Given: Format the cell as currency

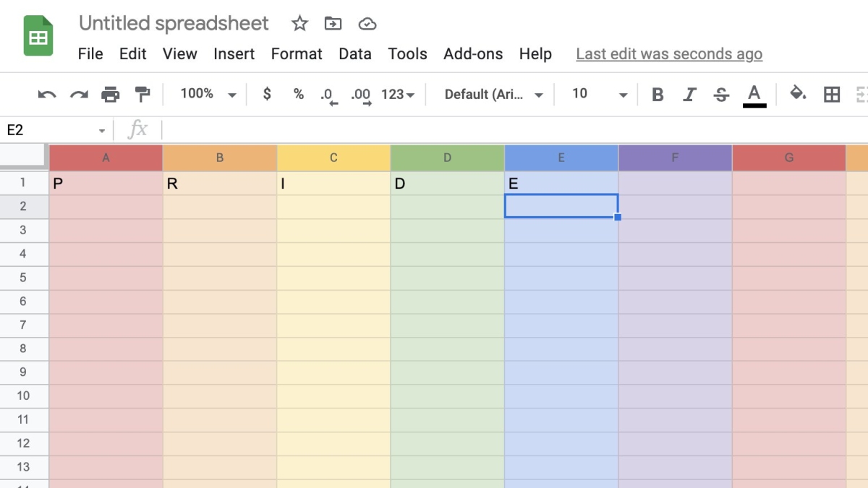Looking at the screenshot, I should pyautogui.click(x=267, y=94).
